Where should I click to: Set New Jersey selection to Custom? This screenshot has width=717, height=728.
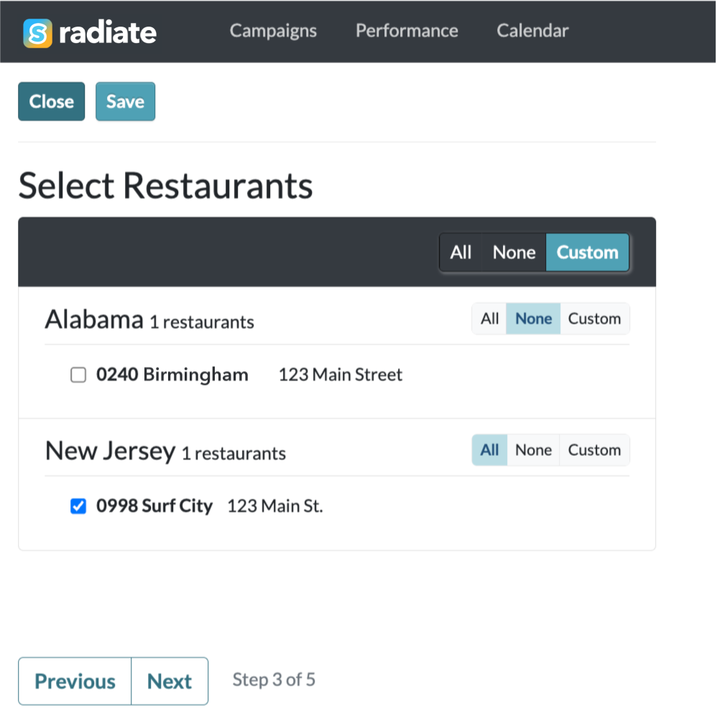[594, 450]
